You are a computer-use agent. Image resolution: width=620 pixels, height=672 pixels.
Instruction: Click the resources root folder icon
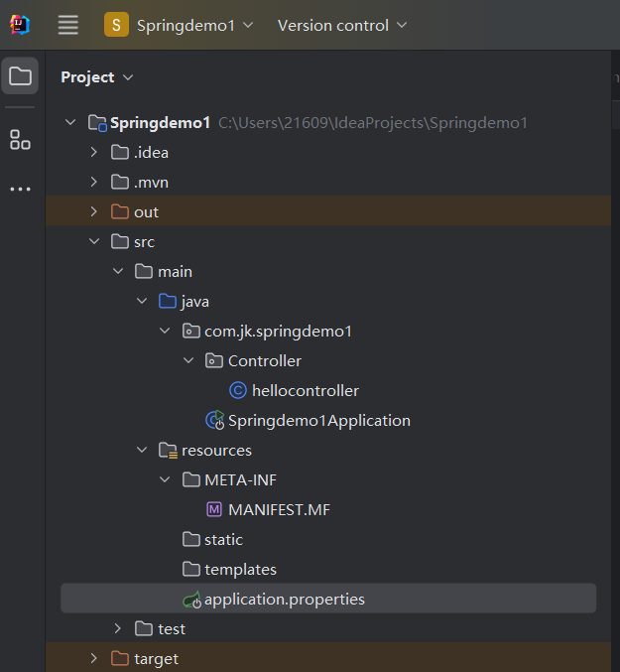click(168, 451)
